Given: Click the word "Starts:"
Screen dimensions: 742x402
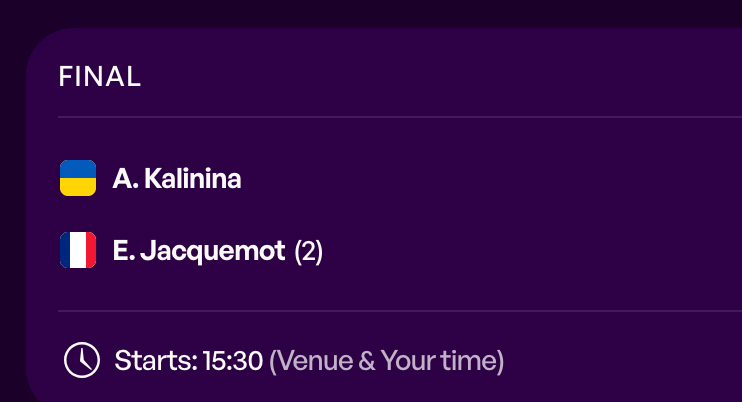Looking at the screenshot, I should pos(155,361).
